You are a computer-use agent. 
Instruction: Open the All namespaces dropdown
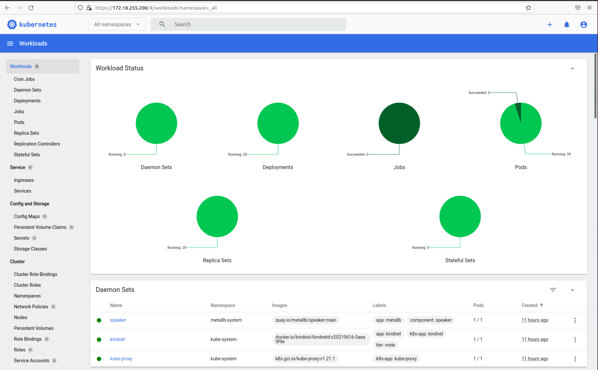pos(117,24)
